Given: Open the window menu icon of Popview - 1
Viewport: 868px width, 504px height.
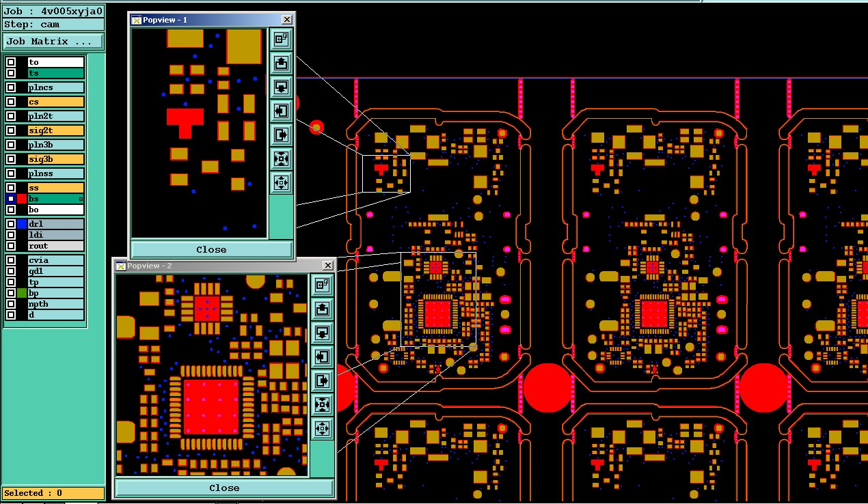Looking at the screenshot, I should pyautogui.click(x=136, y=20).
